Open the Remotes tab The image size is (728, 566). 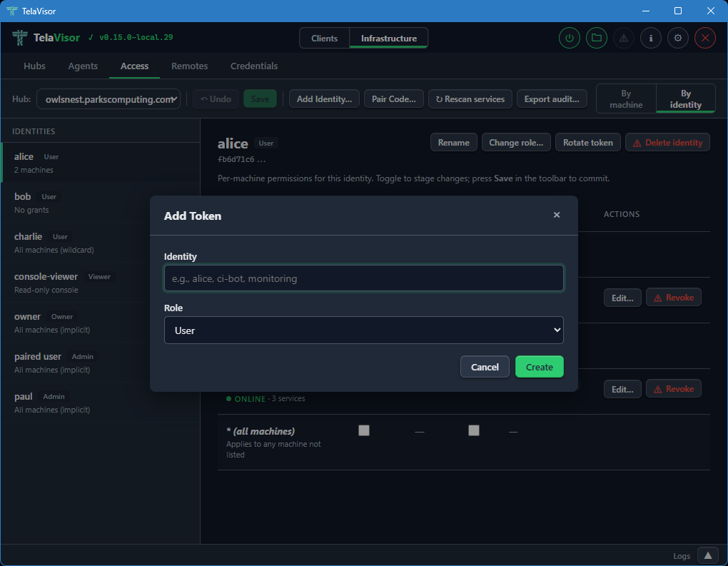coord(189,66)
